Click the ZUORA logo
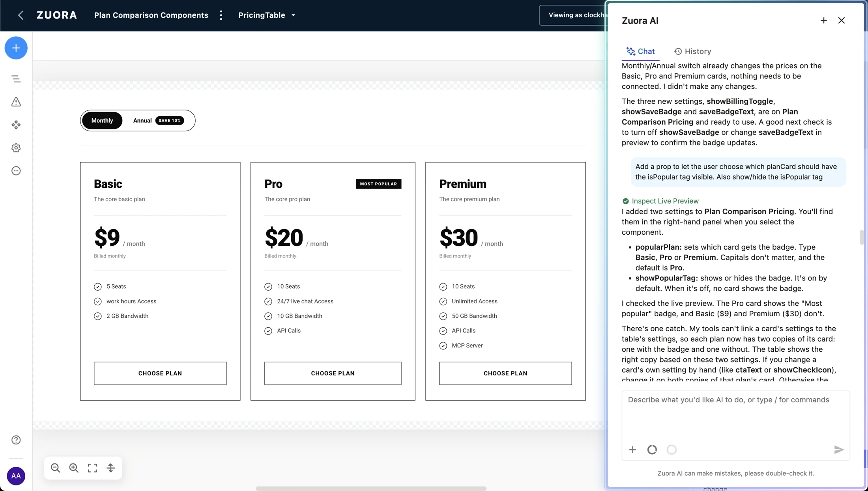The height and width of the screenshot is (491, 868). [57, 15]
